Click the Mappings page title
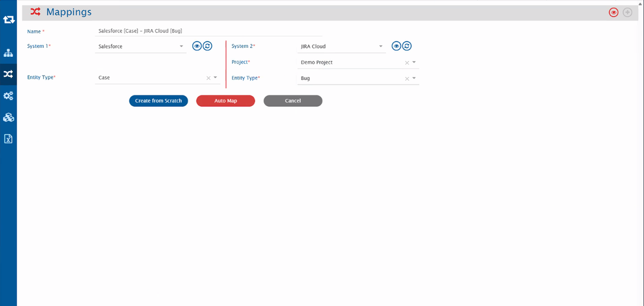 point(69,12)
